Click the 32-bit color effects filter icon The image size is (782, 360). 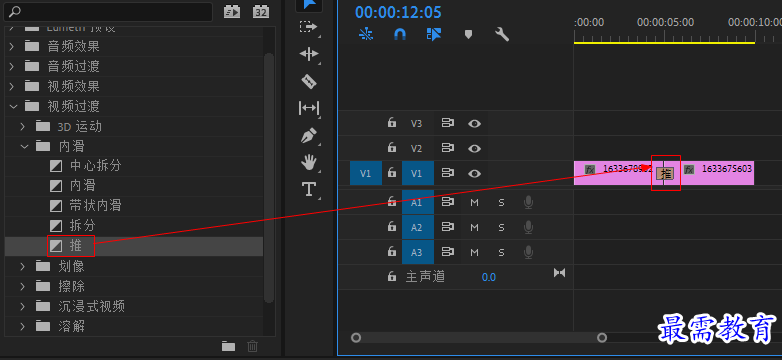[261, 11]
